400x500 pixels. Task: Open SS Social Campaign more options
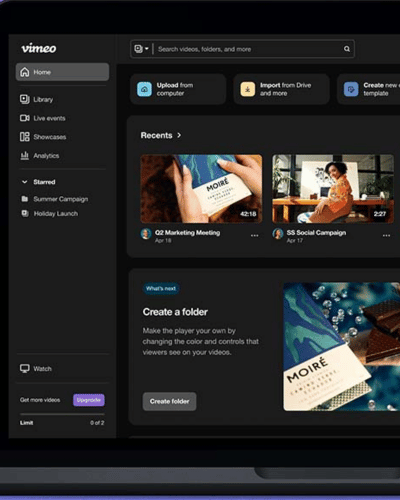(x=386, y=235)
